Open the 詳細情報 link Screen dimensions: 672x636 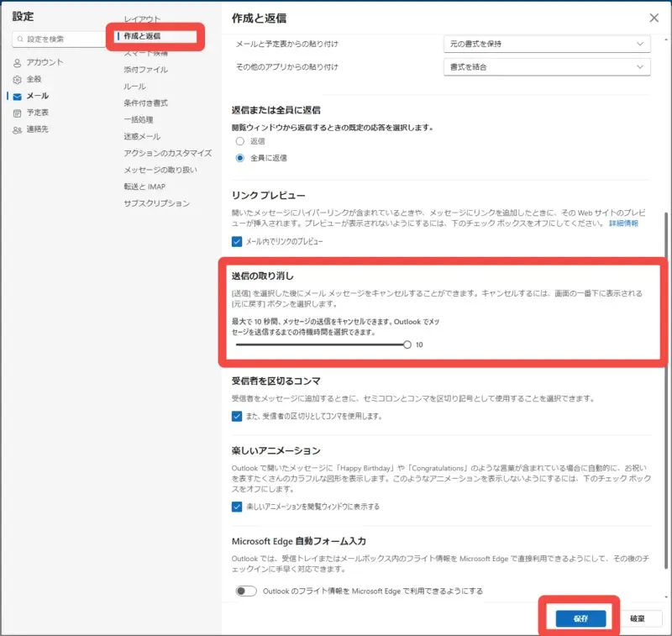(x=623, y=223)
